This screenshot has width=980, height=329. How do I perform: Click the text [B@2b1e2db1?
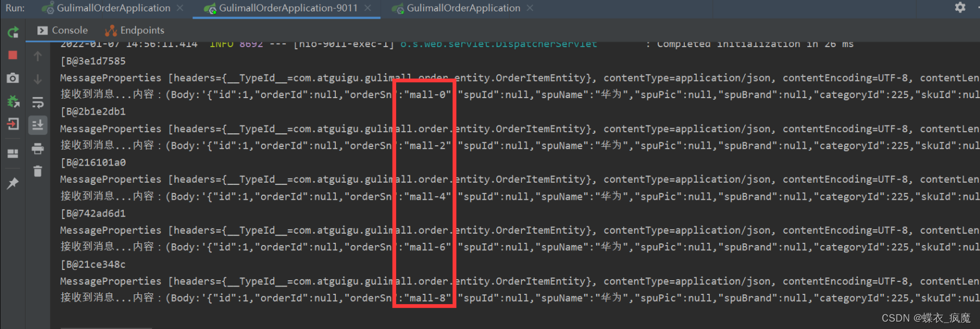click(93, 112)
